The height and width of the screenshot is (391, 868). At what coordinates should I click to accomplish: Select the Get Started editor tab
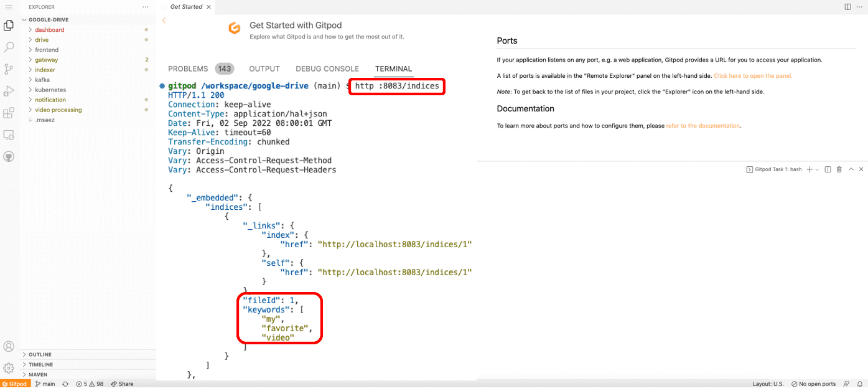[186, 7]
